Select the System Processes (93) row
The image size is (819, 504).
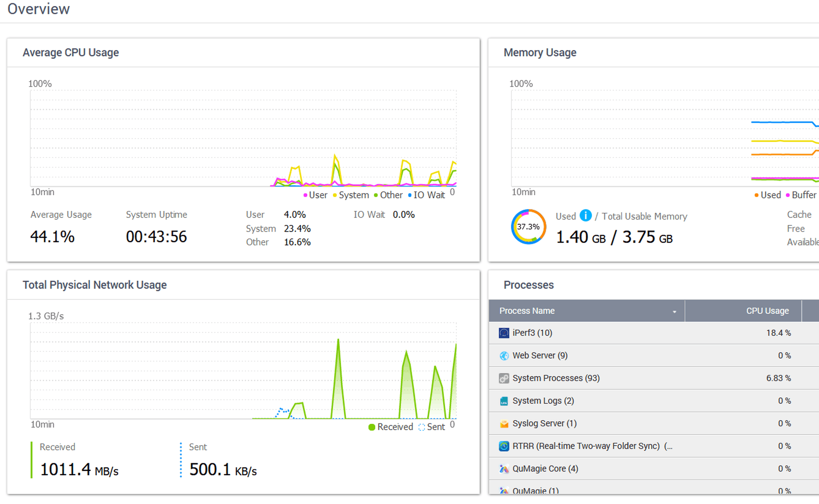[654, 378]
